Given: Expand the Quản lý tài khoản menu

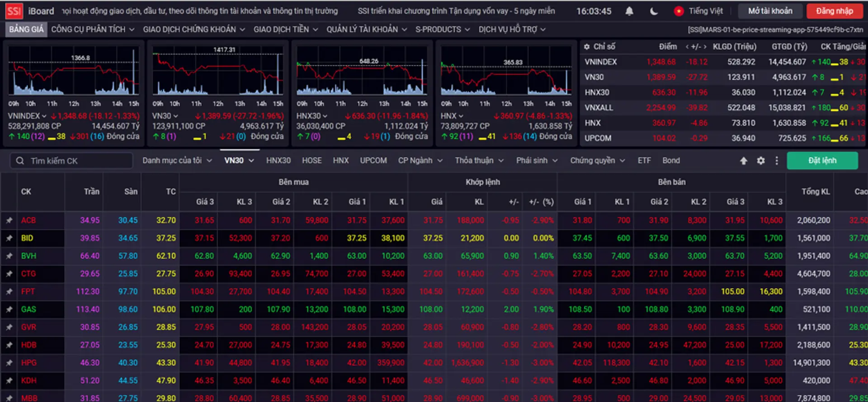Looking at the screenshot, I should (367, 29).
